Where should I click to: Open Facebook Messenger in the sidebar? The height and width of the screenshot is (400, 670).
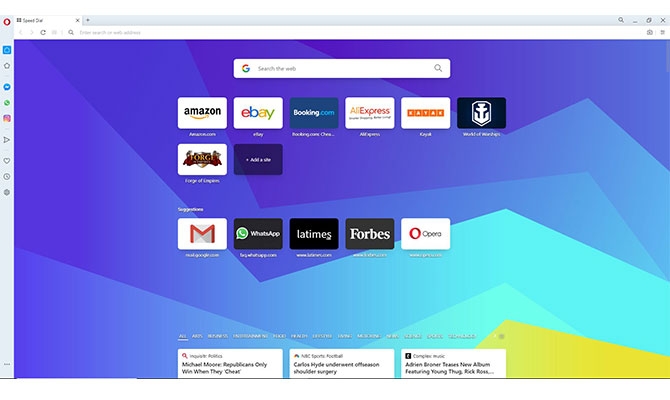(x=7, y=87)
